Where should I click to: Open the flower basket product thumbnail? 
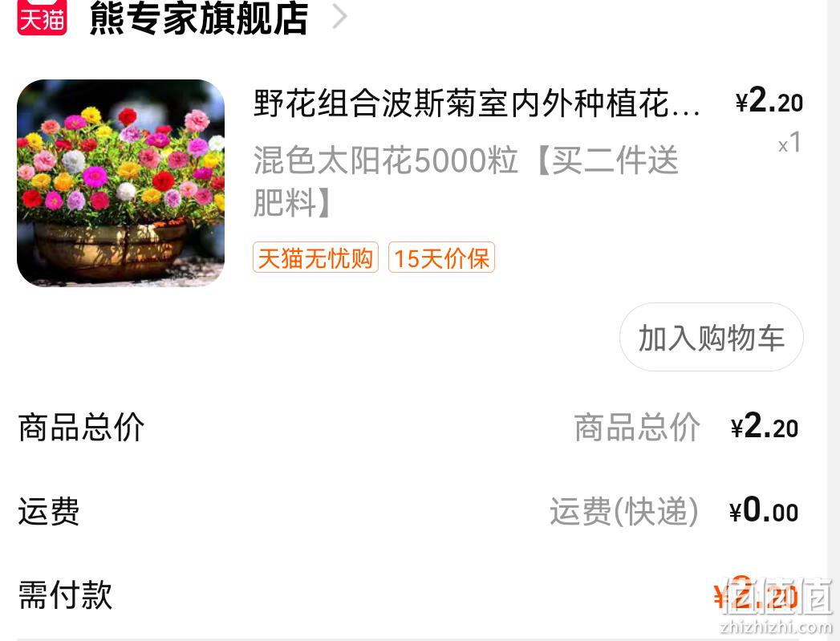coord(120,183)
